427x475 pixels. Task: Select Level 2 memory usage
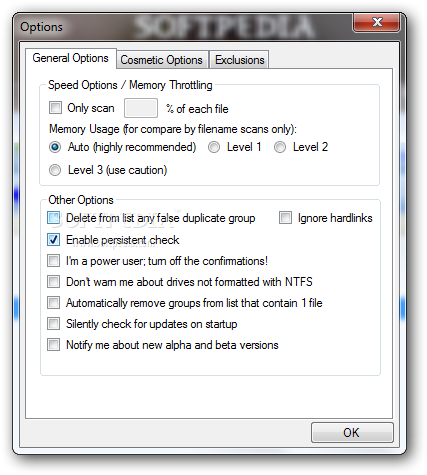point(280,147)
